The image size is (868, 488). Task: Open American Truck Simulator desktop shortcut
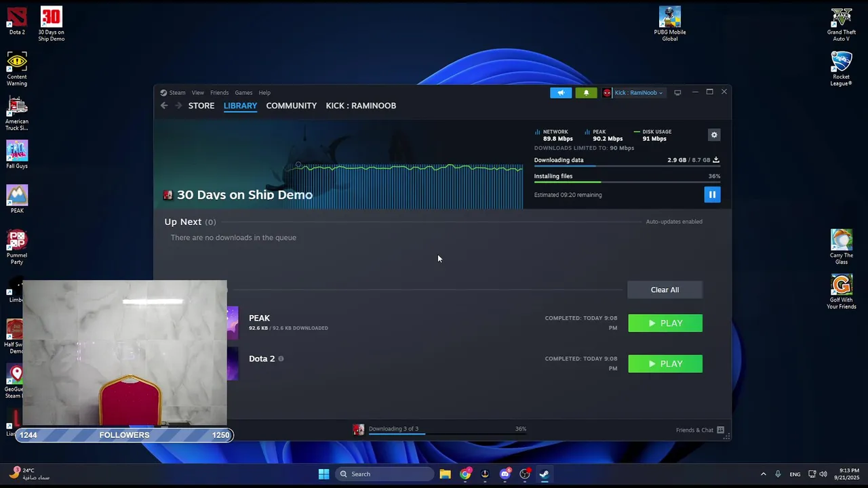point(17,114)
